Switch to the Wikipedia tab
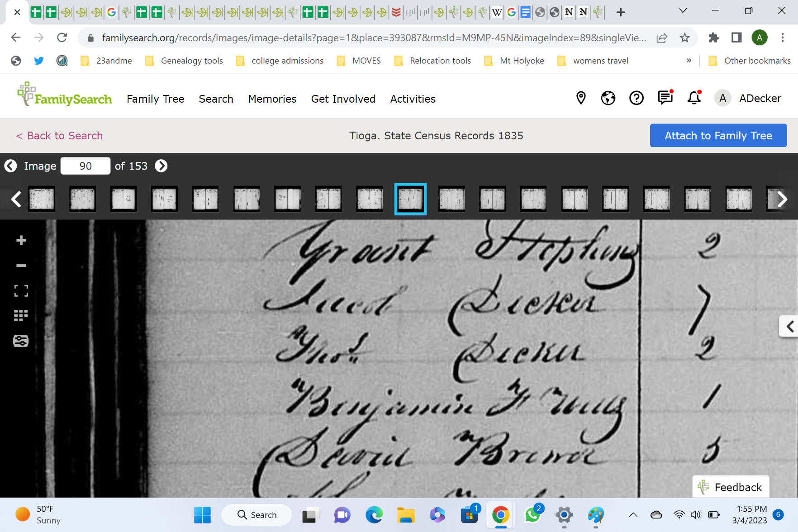The image size is (798, 532). point(497,12)
